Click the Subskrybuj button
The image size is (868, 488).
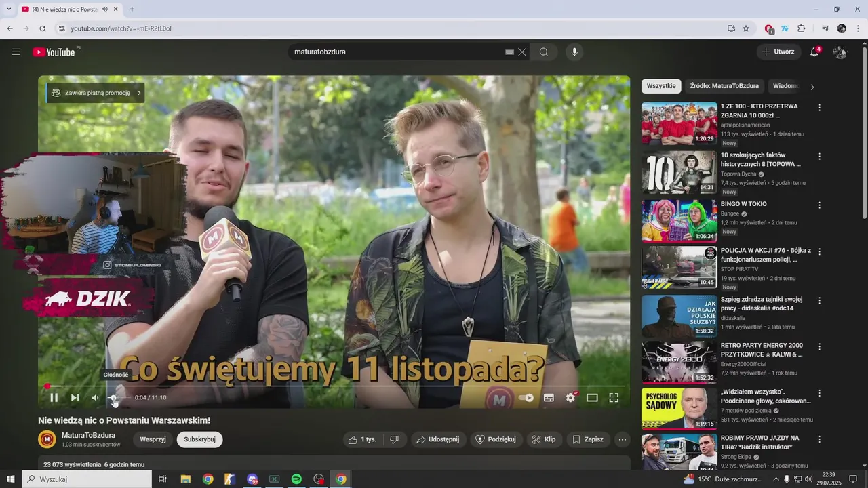tap(199, 439)
